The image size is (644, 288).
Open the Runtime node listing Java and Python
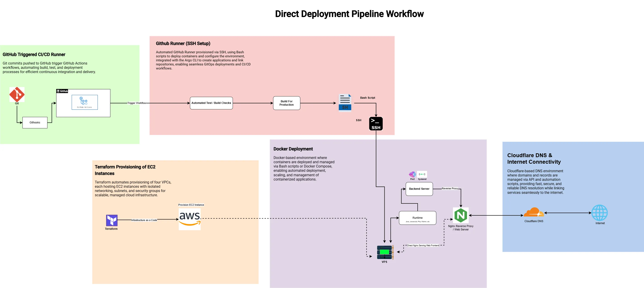[417, 218]
